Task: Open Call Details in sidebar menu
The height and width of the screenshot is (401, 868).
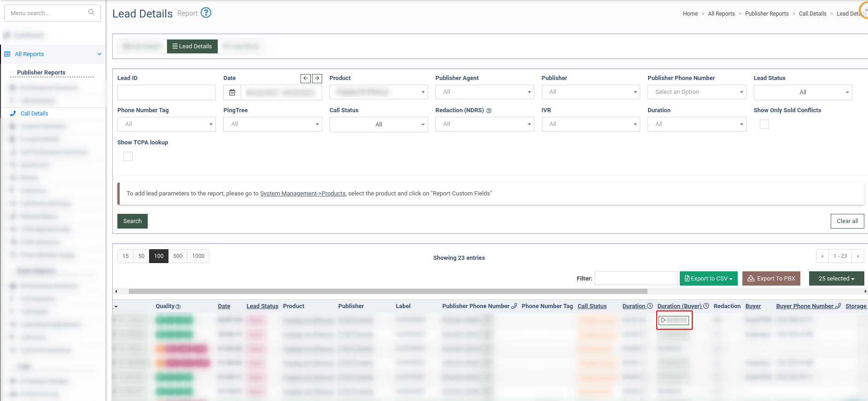Action: (35, 114)
